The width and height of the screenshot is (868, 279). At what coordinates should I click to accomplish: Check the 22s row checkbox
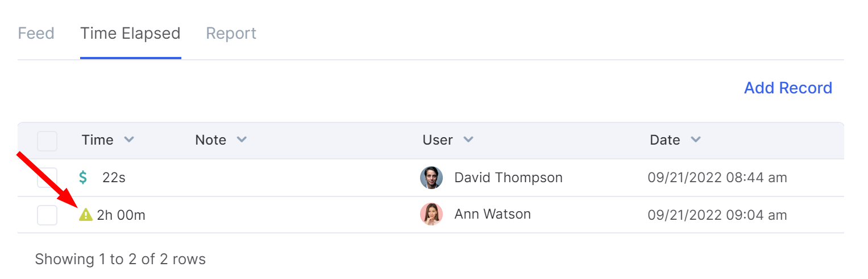[47, 178]
